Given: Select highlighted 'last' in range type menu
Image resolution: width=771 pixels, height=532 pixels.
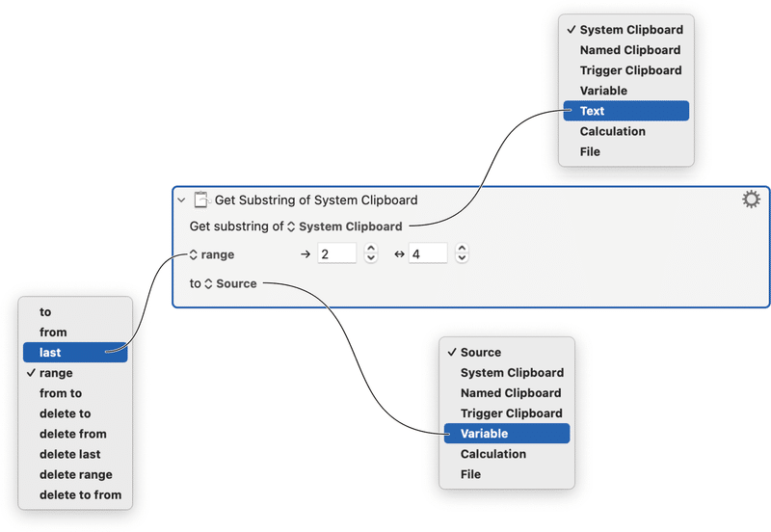Looking at the screenshot, I should point(75,353).
